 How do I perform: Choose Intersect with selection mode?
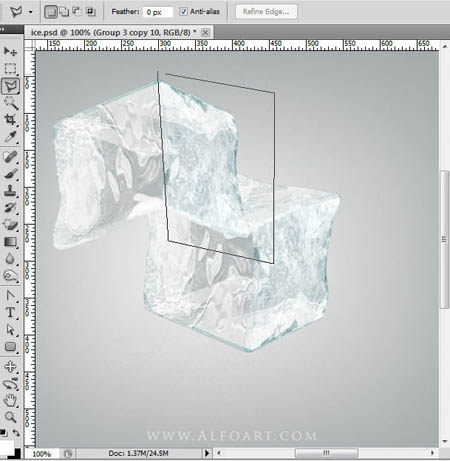click(x=90, y=12)
